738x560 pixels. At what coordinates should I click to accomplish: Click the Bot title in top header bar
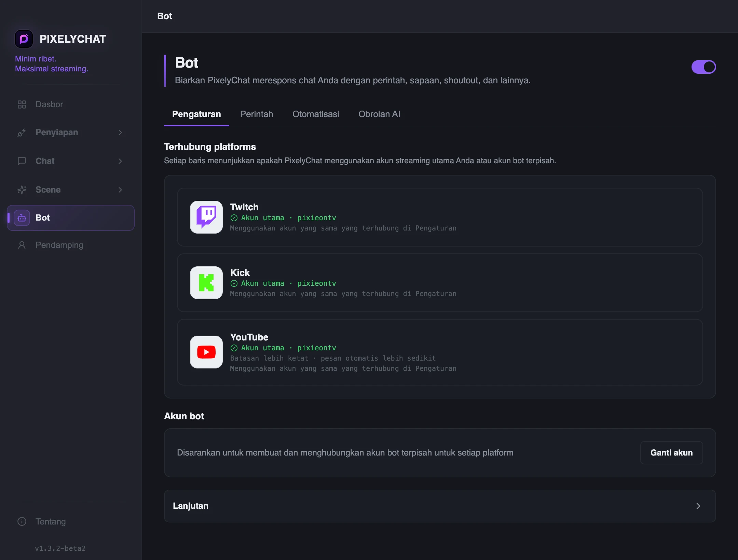(x=164, y=16)
